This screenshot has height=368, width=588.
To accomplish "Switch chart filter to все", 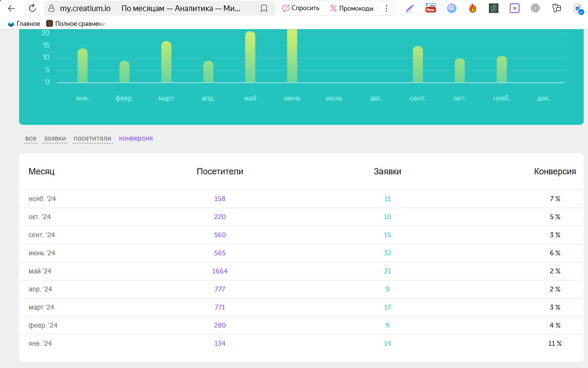I will (x=30, y=139).
